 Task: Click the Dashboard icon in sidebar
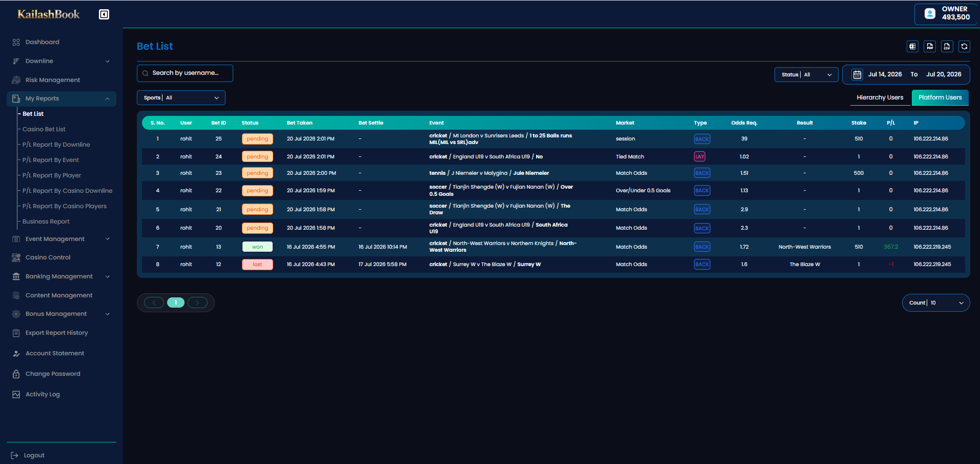pyautogui.click(x=16, y=42)
